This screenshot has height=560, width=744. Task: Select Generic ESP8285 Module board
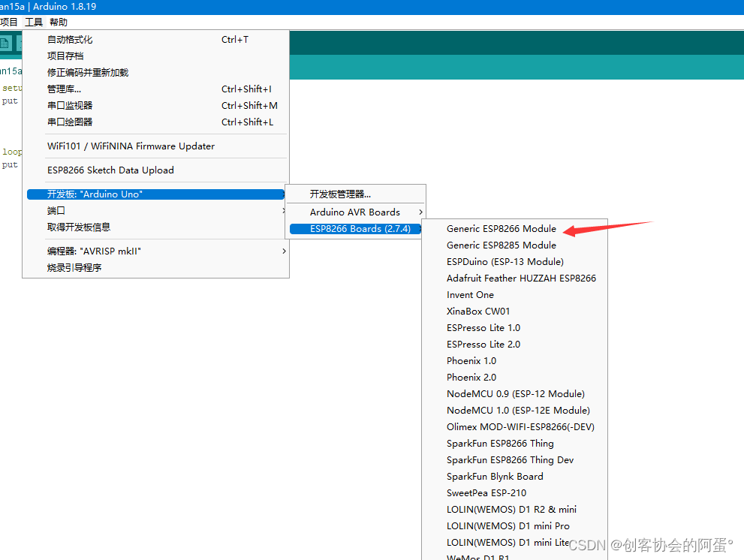click(x=514, y=245)
